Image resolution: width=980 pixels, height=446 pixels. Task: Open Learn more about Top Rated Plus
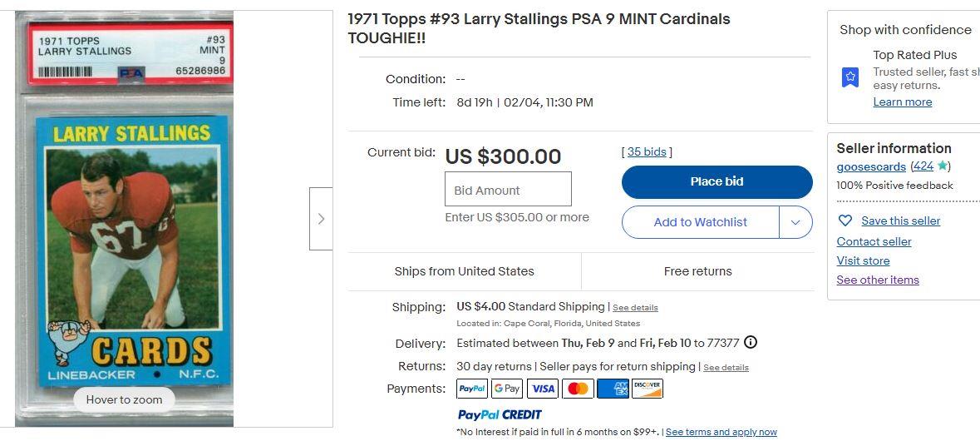point(902,102)
